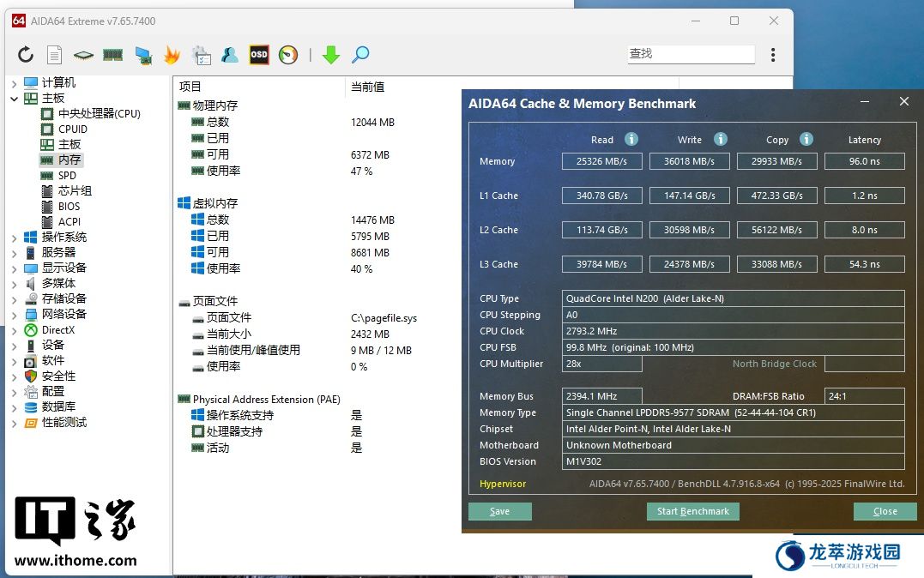The height and width of the screenshot is (578, 924).
Task: Click the Memory Read 25326 MB/s field
Action: (x=601, y=161)
